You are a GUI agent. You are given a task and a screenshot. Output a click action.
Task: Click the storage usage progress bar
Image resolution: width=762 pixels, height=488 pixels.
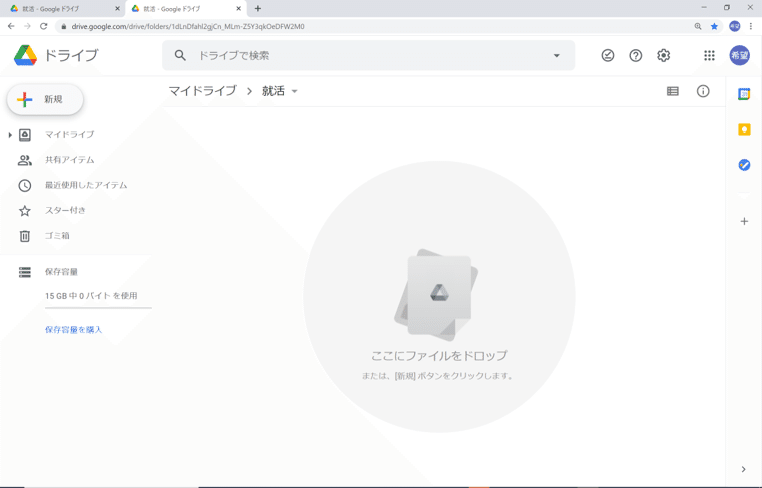point(98,308)
